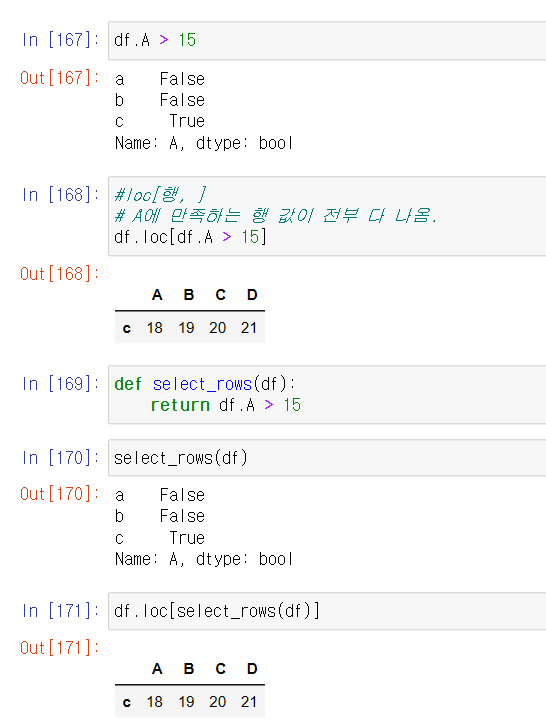Click cell defining select_rows function
The height and width of the screenshot is (726, 546).
pos(327,394)
